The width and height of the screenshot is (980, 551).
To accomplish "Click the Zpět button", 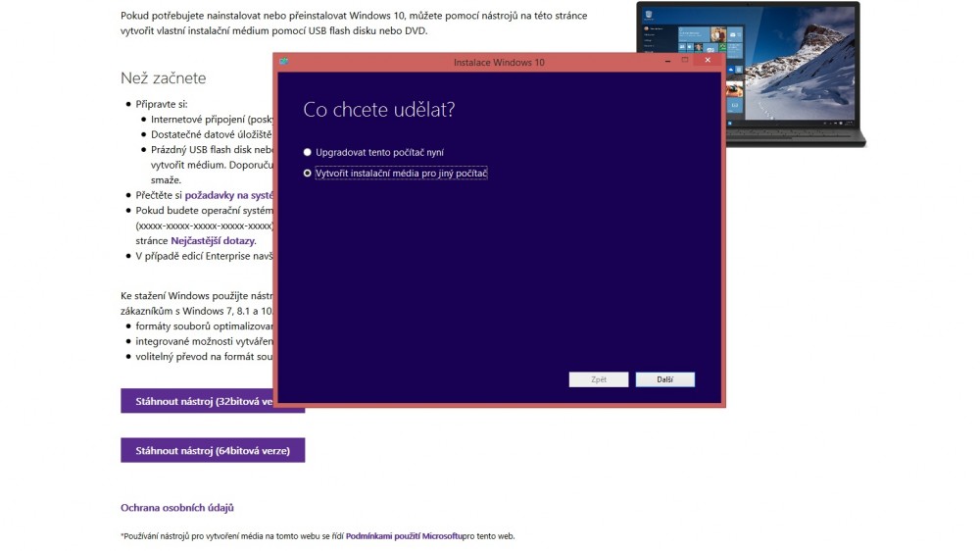I will [x=598, y=379].
